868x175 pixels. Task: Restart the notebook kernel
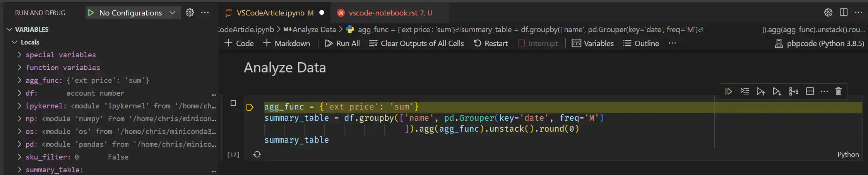pyautogui.click(x=491, y=43)
